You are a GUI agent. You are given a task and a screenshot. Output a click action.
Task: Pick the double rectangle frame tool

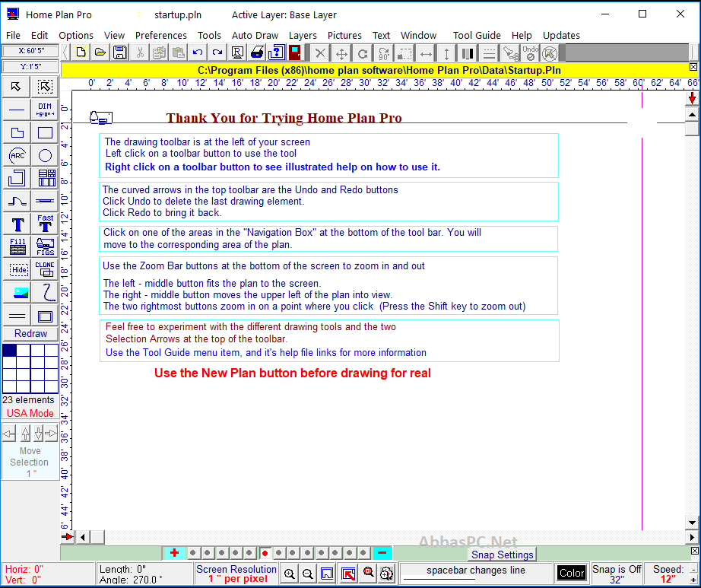coord(45,316)
